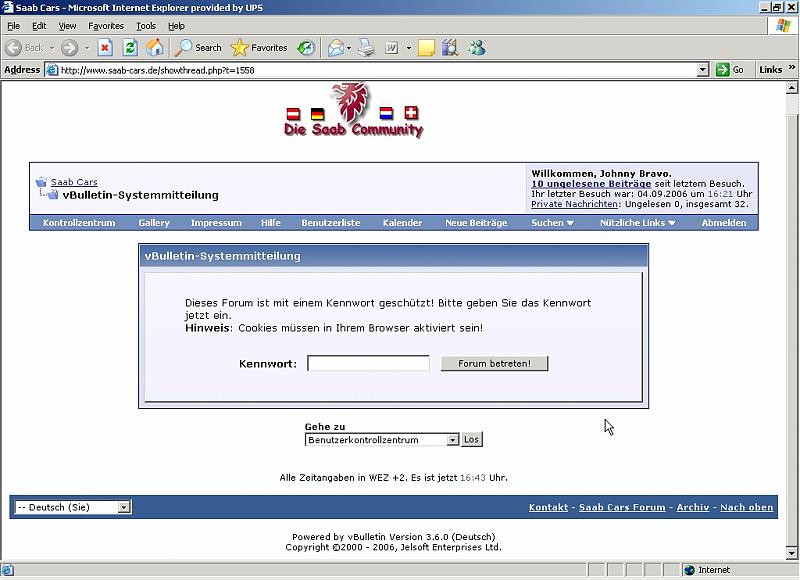Viewport: 800px width, 580px height.
Task: Open Kontrollzentrum in the nav bar
Action: (x=79, y=223)
